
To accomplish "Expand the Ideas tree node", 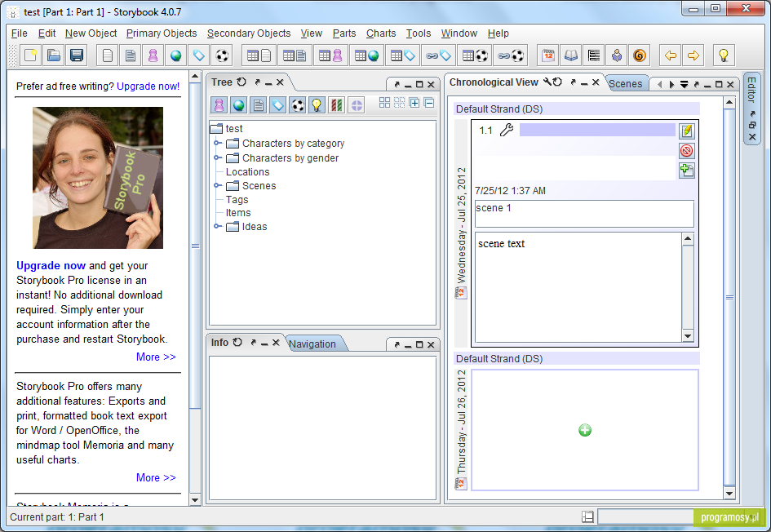I will coord(217,226).
